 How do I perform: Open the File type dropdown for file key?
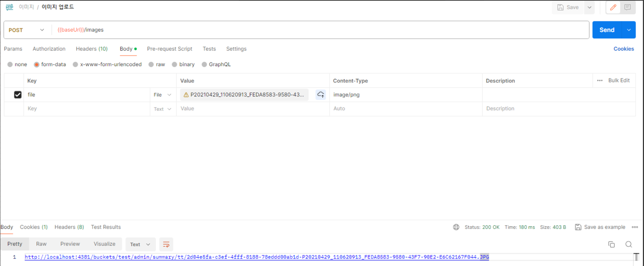click(x=162, y=95)
